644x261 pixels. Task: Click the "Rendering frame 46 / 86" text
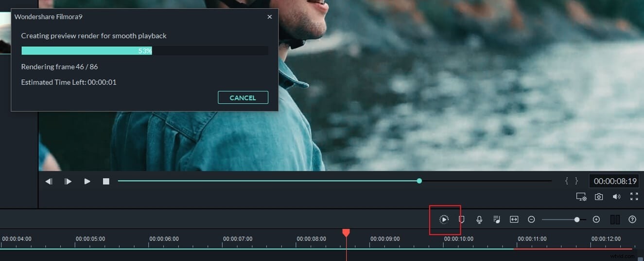point(59,67)
